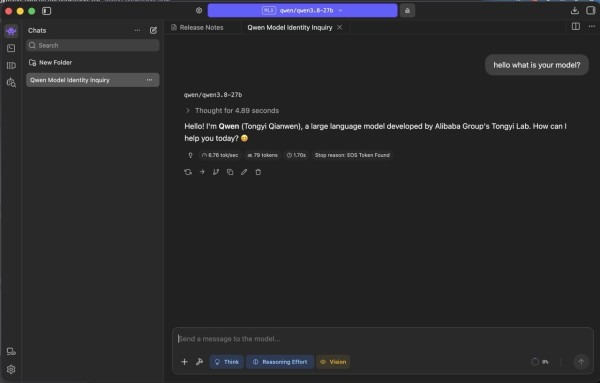The image size is (600, 383).
Task: Click the 6.76 tok/sec stat
Action: pos(220,155)
